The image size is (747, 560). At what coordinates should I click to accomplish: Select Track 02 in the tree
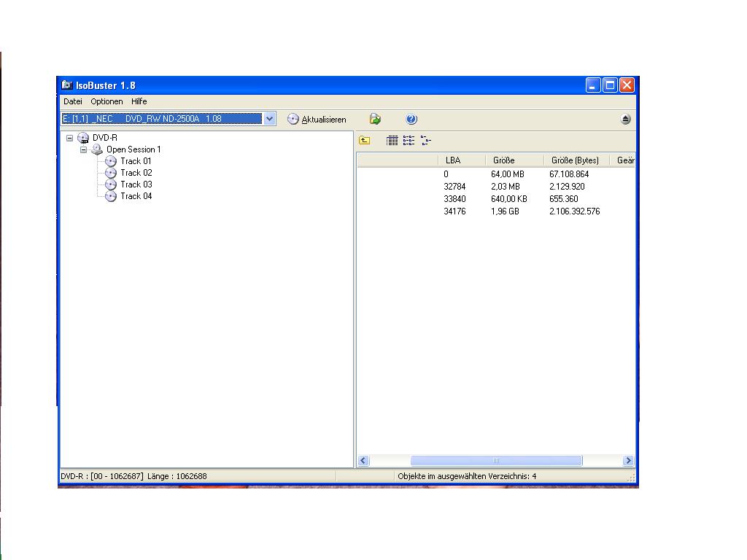coord(136,173)
